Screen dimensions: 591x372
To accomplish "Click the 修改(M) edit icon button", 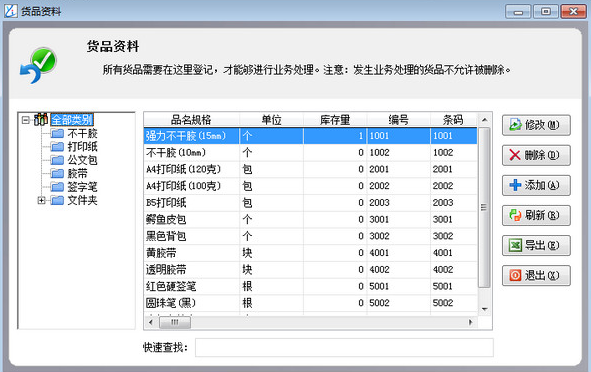I will click(x=515, y=125).
